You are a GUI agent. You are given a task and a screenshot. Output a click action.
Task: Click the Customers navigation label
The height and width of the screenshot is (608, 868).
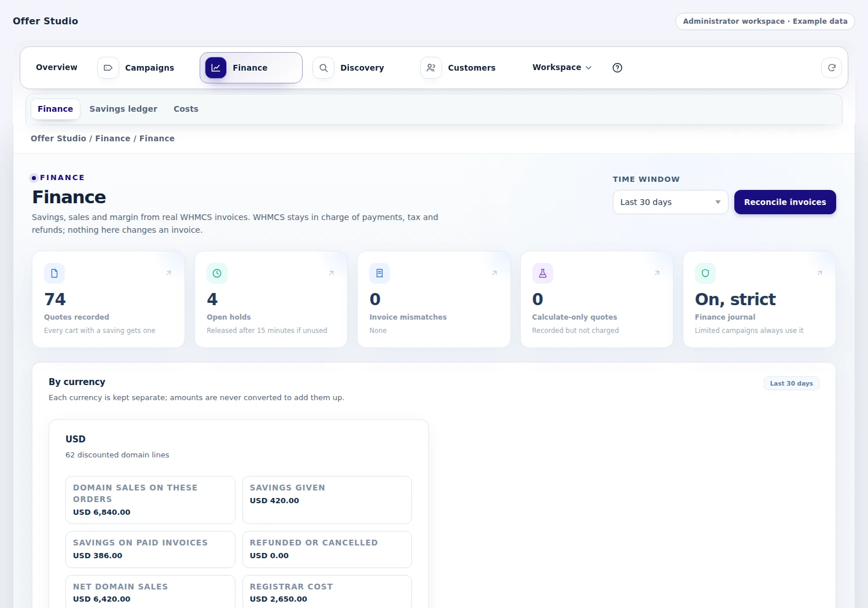click(472, 68)
